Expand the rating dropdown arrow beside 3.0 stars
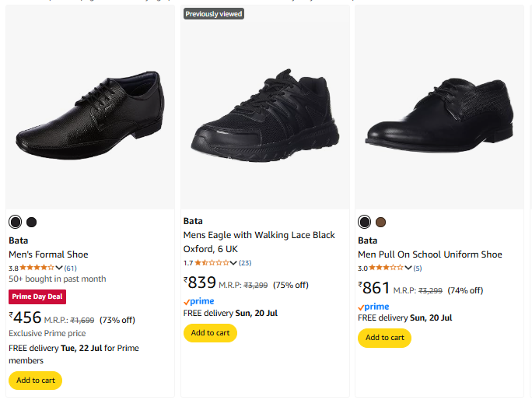 pyautogui.click(x=408, y=268)
